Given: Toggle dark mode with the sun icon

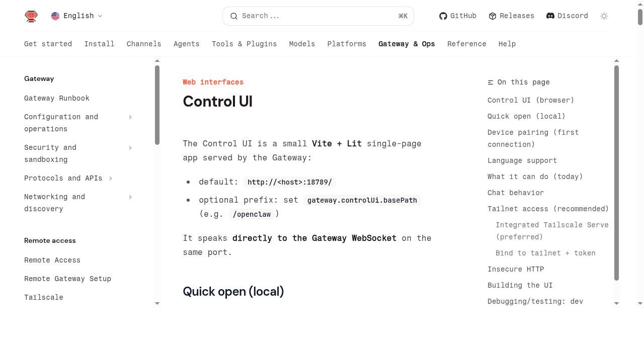Looking at the screenshot, I should [604, 16].
